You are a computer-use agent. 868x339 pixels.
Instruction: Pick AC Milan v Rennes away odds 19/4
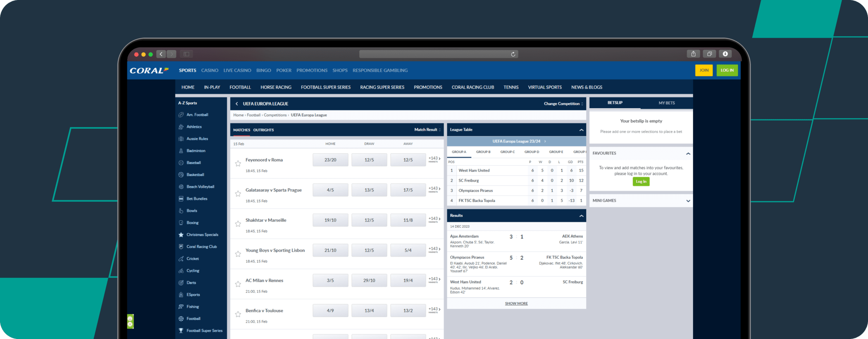[408, 280]
